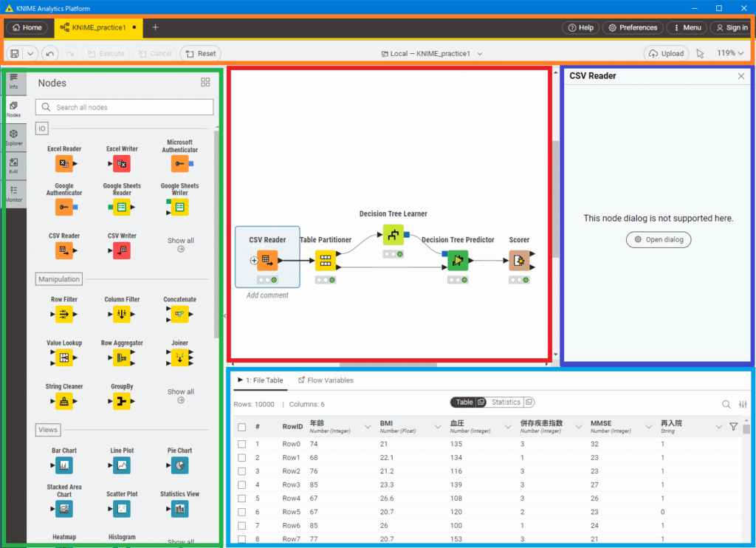Open the K-AI sidebar panel
Image resolution: width=756 pixels, height=548 pixels.
tap(13, 165)
